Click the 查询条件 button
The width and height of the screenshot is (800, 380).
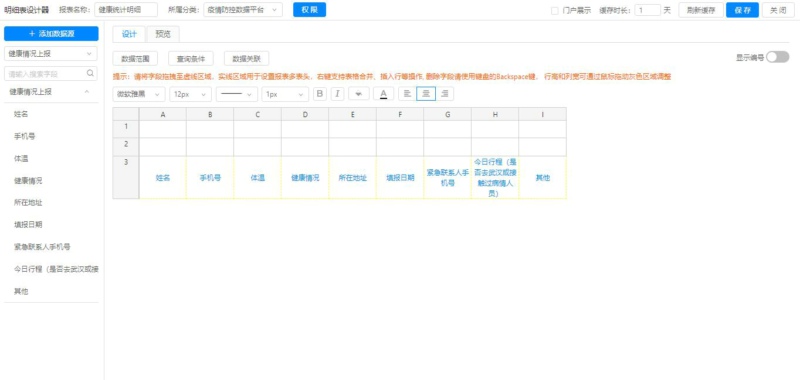click(x=190, y=58)
